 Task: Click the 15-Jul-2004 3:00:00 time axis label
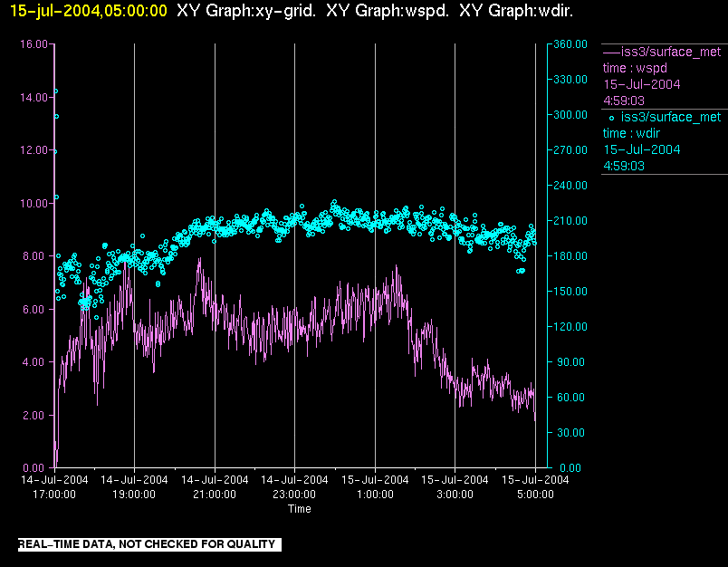pos(455,486)
